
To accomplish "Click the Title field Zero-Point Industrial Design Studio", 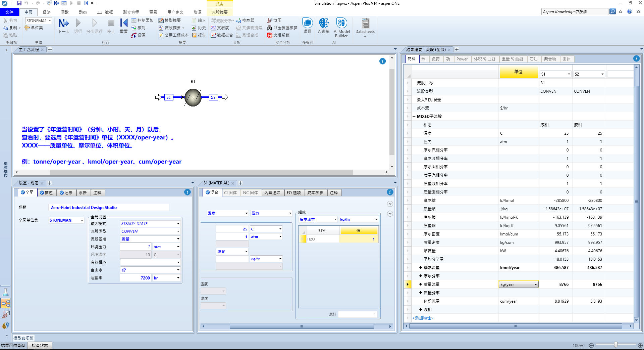I will point(109,208).
